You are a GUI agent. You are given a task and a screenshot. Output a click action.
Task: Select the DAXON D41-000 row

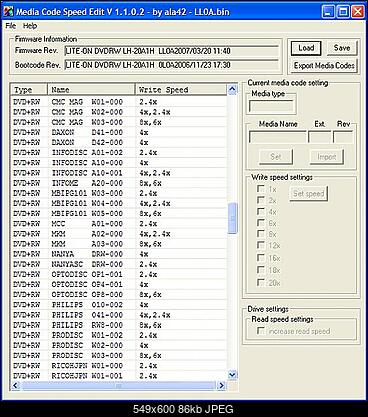(x=119, y=132)
